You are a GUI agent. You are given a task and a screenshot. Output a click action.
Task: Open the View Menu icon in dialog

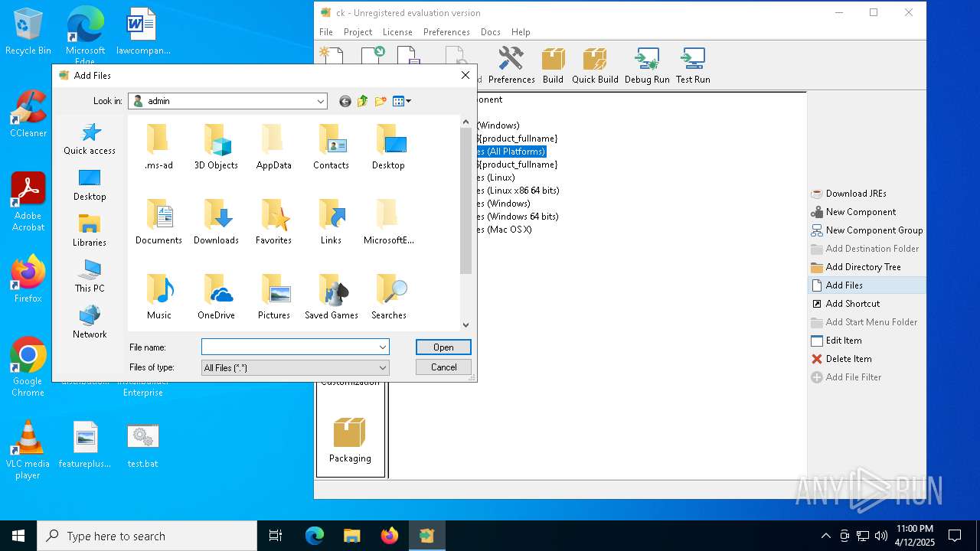pyautogui.click(x=401, y=101)
